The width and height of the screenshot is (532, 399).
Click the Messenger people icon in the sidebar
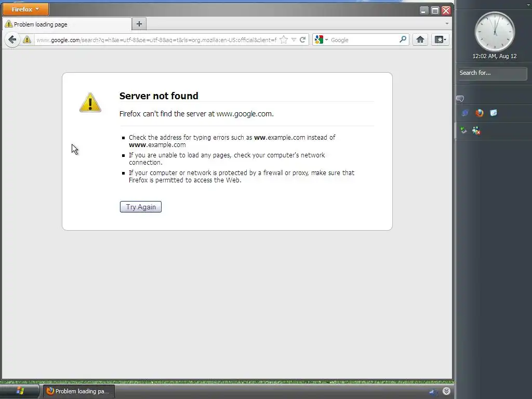[x=476, y=130]
